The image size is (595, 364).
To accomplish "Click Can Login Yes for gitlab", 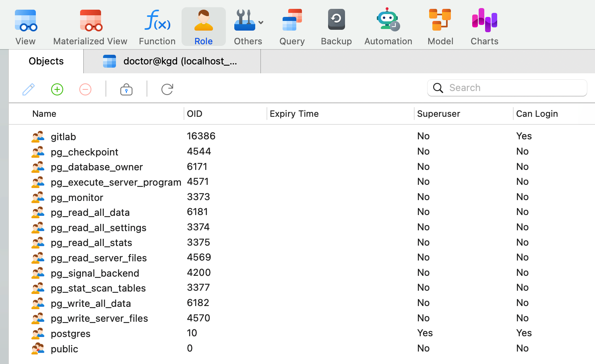I will pyautogui.click(x=524, y=136).
